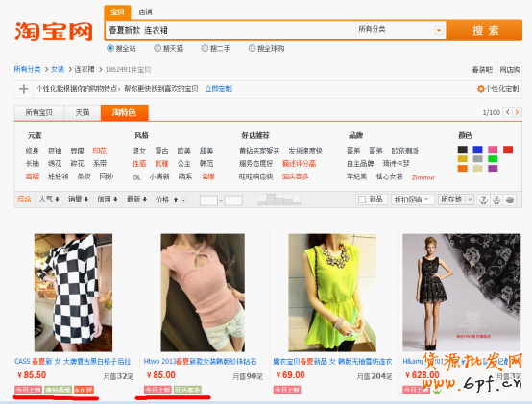Open the 所有分类 search dropdown
The height and width of the screenshot is (404, 532).
[x=400, y=30]
